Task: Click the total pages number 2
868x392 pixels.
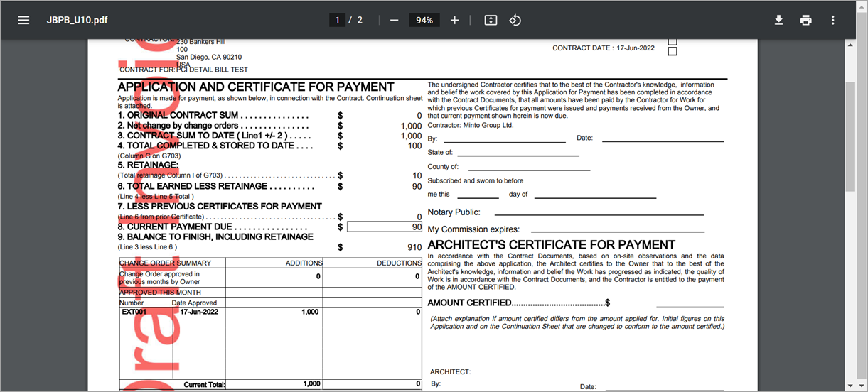Action: tap(360, 20)
